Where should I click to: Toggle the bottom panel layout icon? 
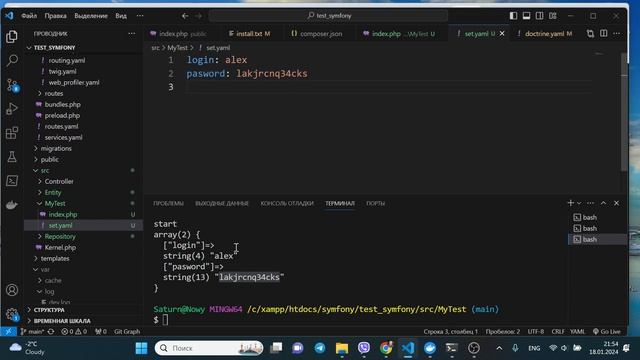coord(527,16)
